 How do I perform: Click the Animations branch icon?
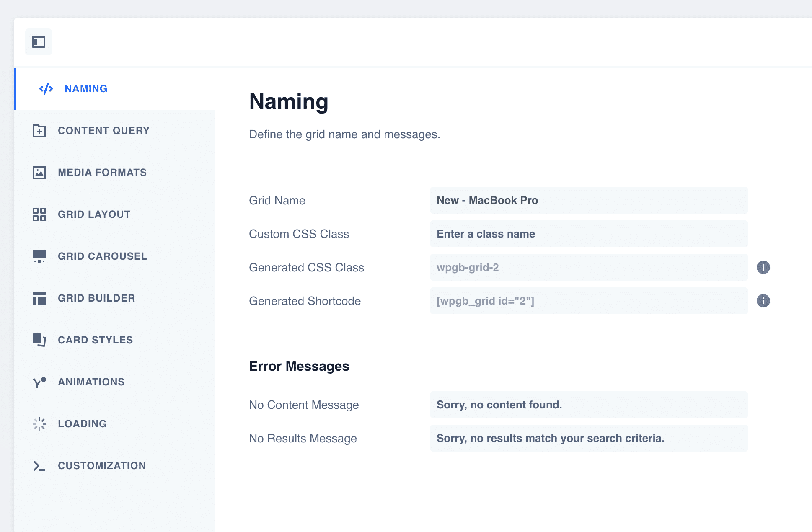pyautogui.click(x=39, y=382)
